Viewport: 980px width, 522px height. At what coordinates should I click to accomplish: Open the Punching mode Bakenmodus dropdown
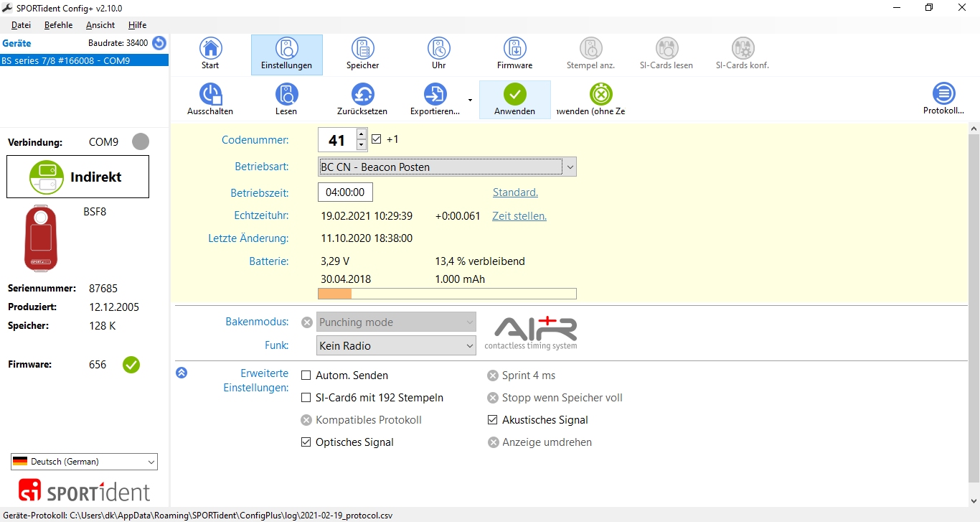click(x=397, y=322)
